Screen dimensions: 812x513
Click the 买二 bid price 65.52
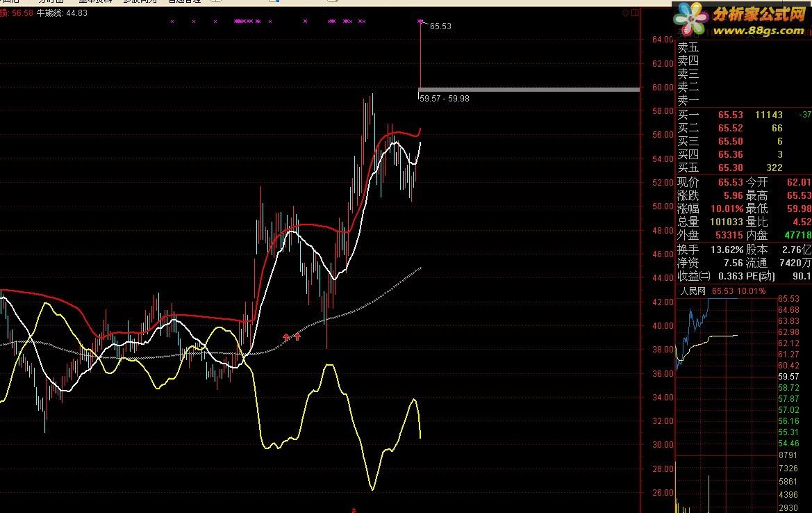coord(730,128)
